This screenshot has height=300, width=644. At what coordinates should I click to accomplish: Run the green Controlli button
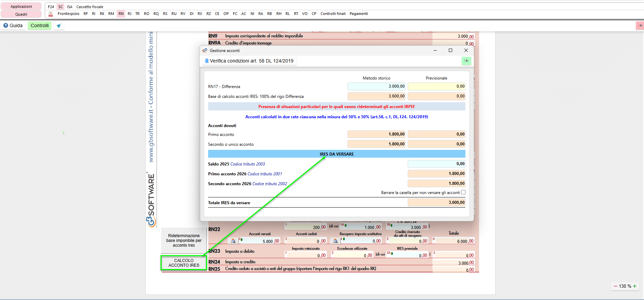pos(40,25)
